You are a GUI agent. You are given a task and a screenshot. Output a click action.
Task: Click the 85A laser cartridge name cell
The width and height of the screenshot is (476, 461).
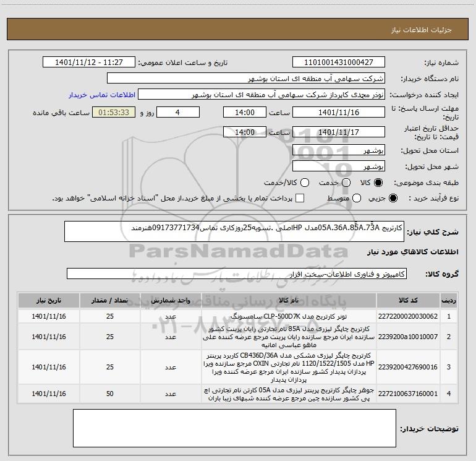click(289, 337)
